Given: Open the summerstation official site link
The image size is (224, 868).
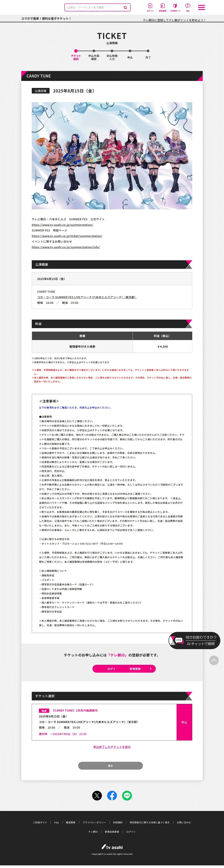Looking at the screenshot, I should coord(62,225).
